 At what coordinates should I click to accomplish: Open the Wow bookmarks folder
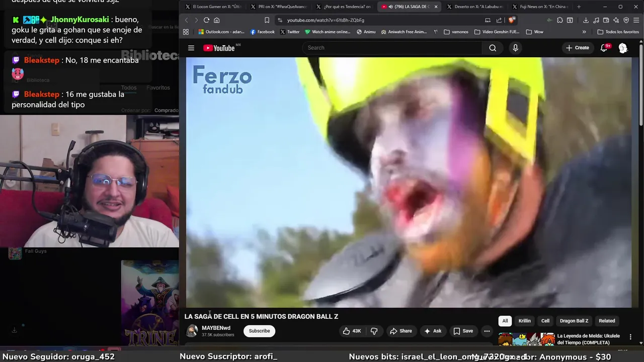(x=534, y=32)
